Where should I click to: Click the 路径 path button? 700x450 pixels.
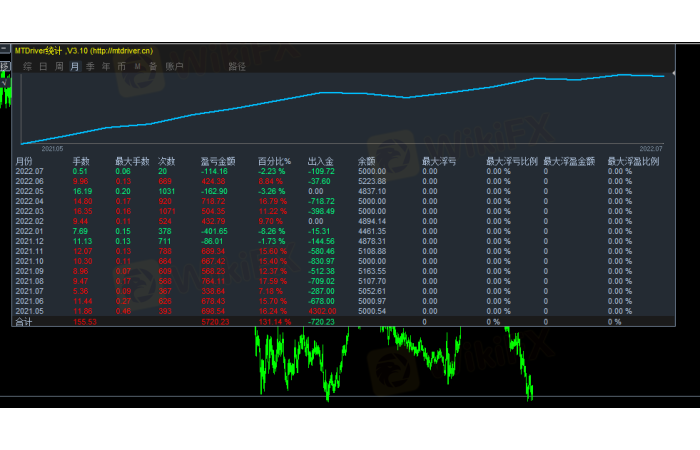[237, 67]
